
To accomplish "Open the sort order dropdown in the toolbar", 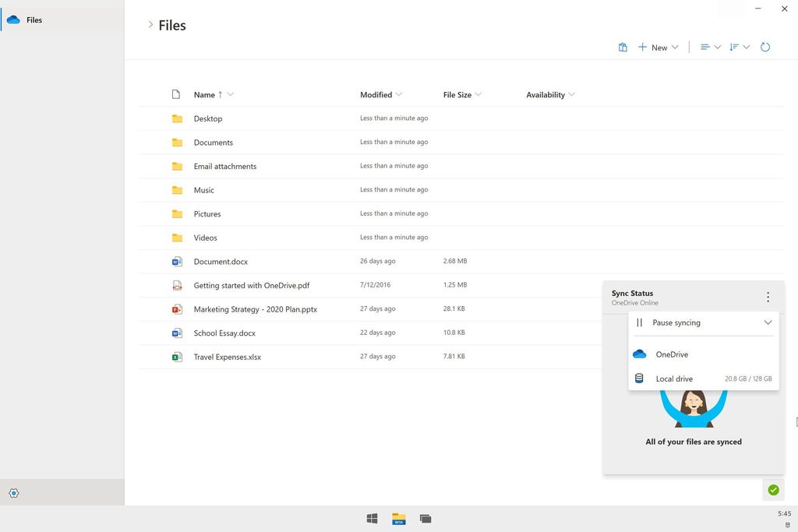I will pyautogui.click(x=739, y=47).
